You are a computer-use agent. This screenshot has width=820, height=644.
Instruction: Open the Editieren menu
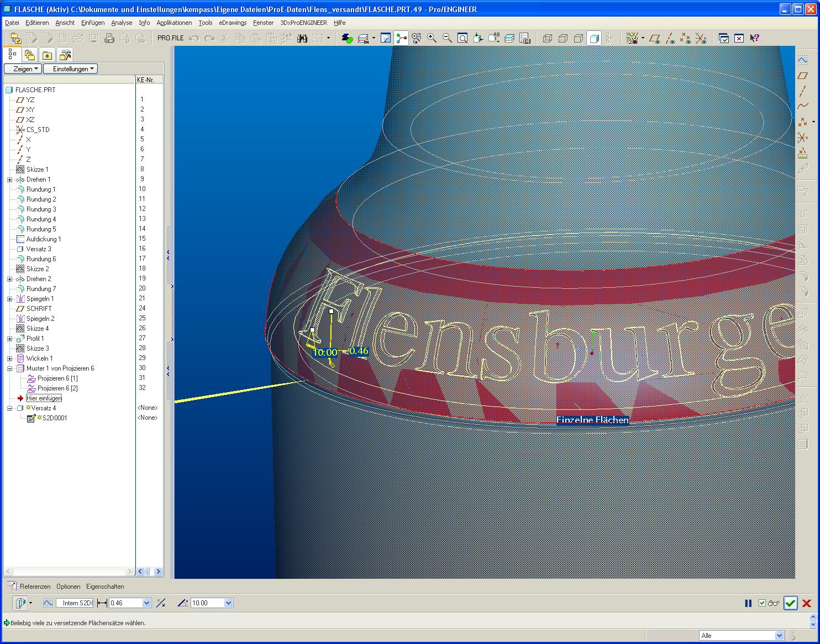[x=37, y=23]
